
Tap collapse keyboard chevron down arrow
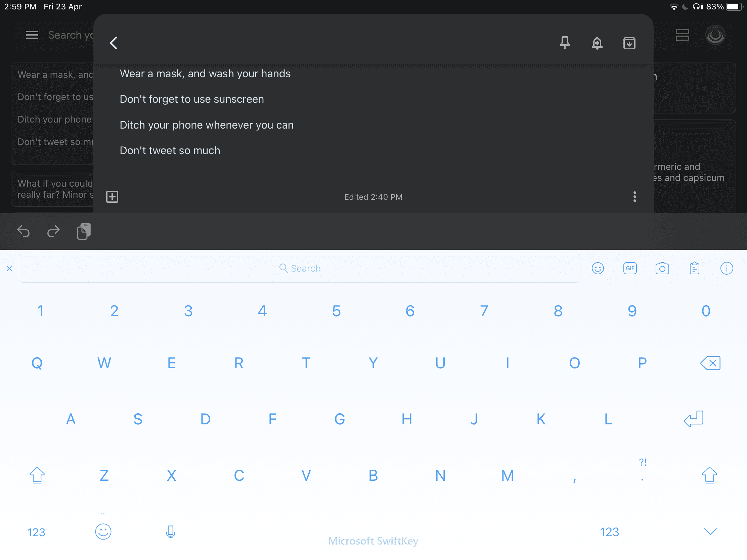pos(710,532)
